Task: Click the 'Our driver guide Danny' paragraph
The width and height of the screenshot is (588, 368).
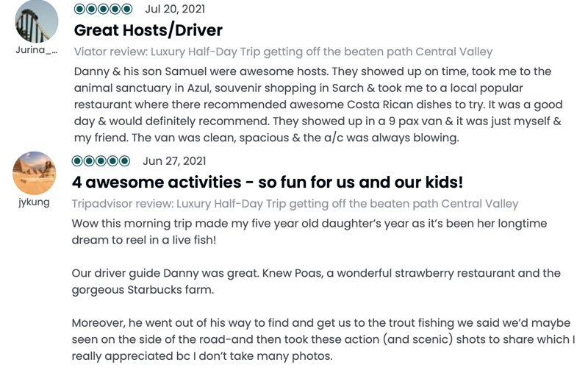Action: pos(316,281)
